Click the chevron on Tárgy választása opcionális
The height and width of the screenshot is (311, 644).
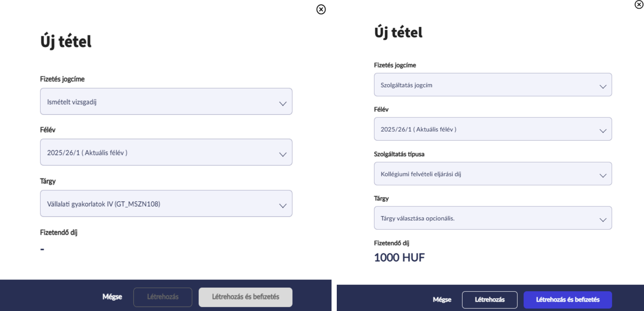click(x=603, y=220)
